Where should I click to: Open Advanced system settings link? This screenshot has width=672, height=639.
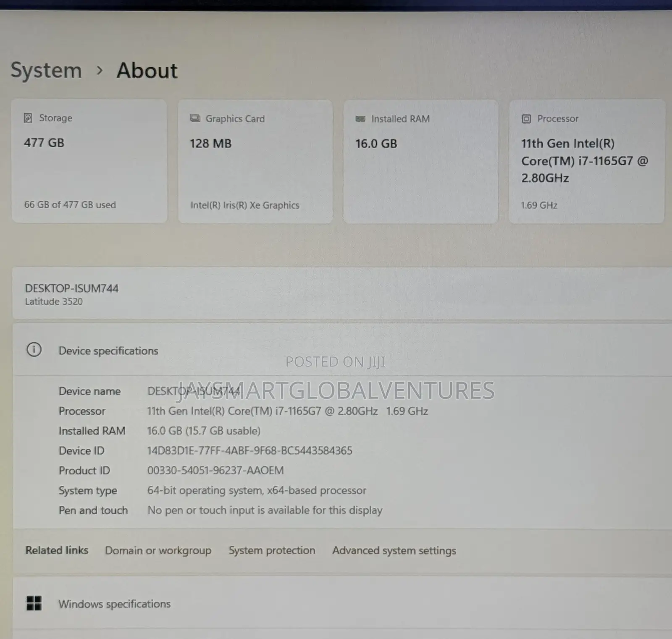394,550
